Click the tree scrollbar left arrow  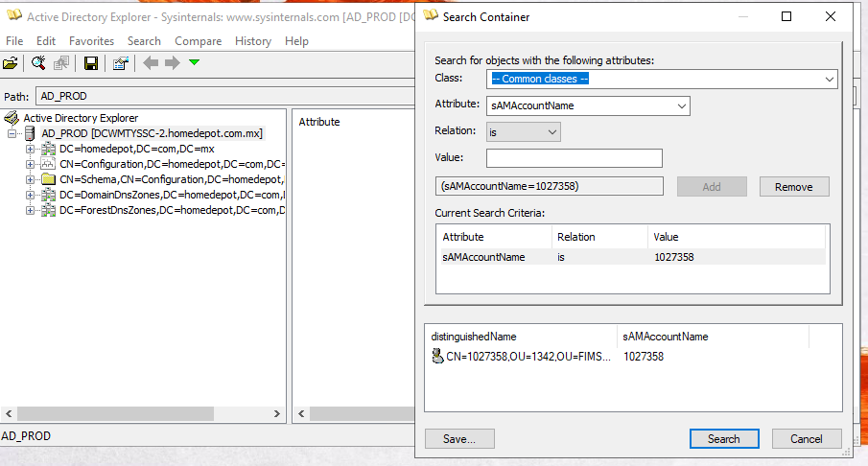point(9,413)
